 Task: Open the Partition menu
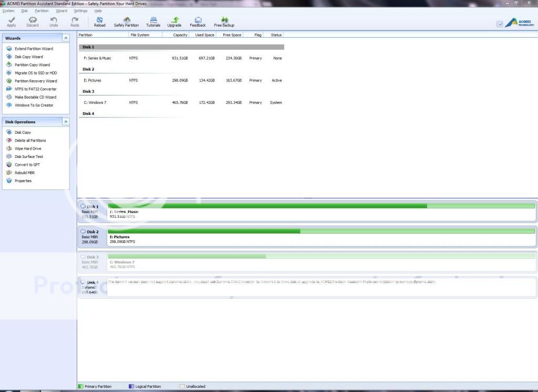[x=42, y=10]
